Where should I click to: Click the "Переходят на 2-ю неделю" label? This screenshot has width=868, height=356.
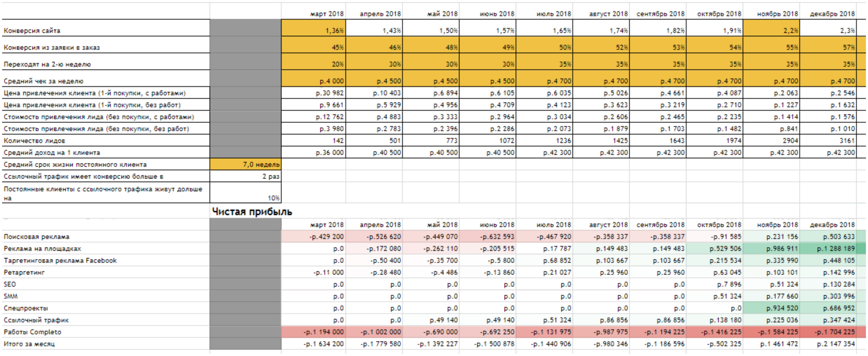[47, 64]
